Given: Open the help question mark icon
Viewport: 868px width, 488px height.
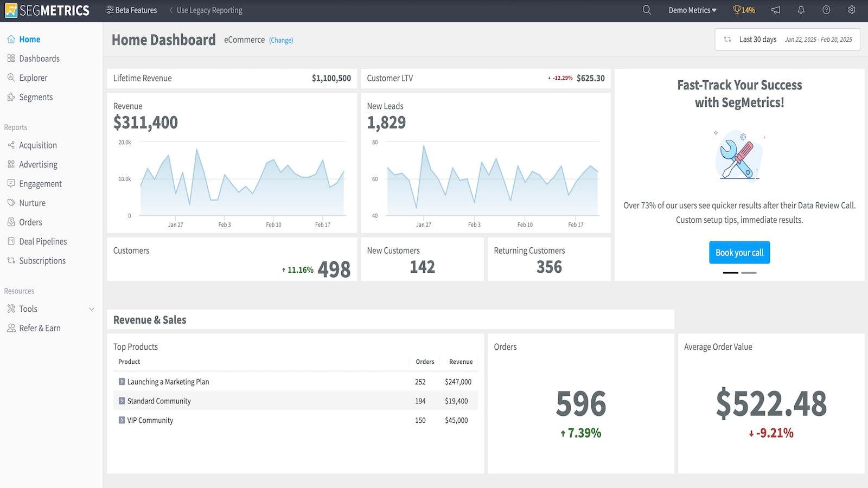Looking at the screenshot, I should pos(826,10).
